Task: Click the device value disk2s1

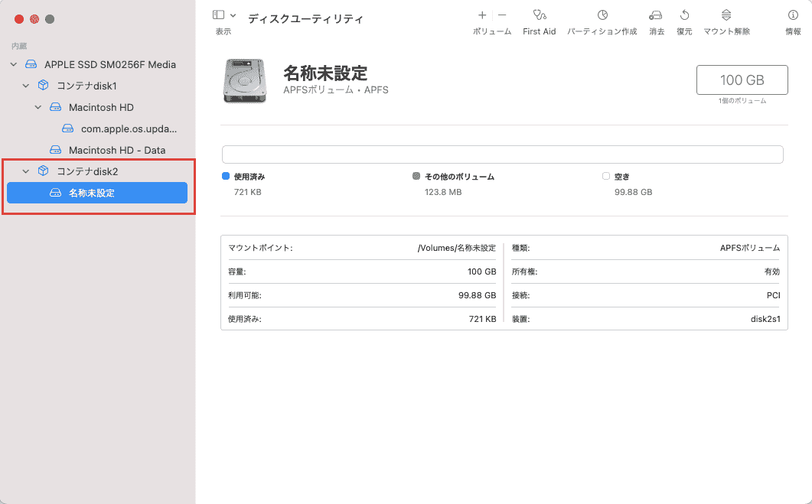Action: click(x=765, y=319)
